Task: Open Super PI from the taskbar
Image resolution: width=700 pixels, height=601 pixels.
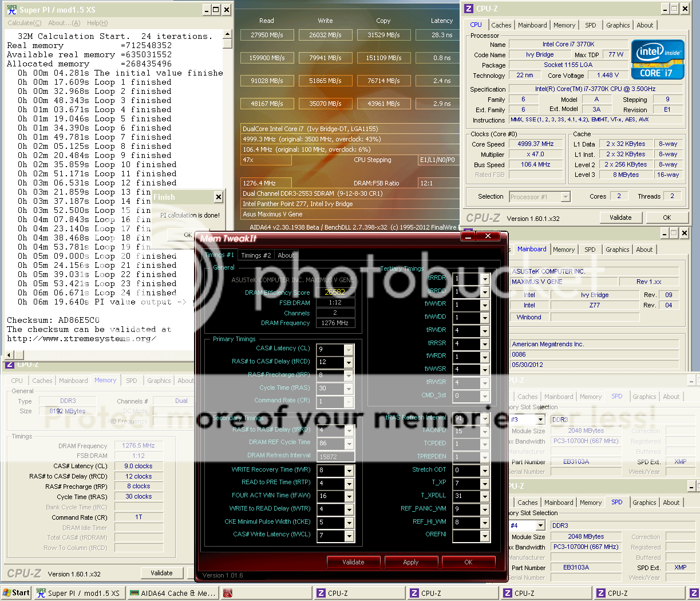Action: [78, 593]
